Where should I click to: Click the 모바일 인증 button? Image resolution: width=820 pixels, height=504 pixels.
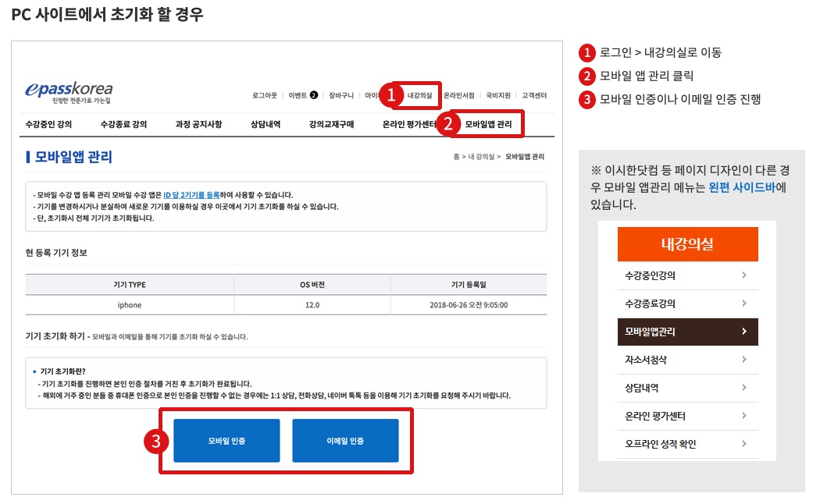coord(226,441)
